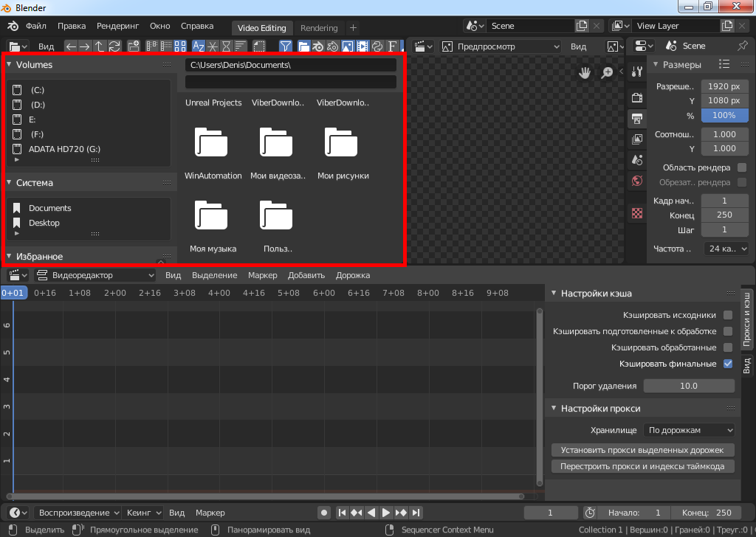Enable Кэшировать исходники checkbox
Image resolution: width=756 pixels, height=537 pixels.
pos(728,315)
